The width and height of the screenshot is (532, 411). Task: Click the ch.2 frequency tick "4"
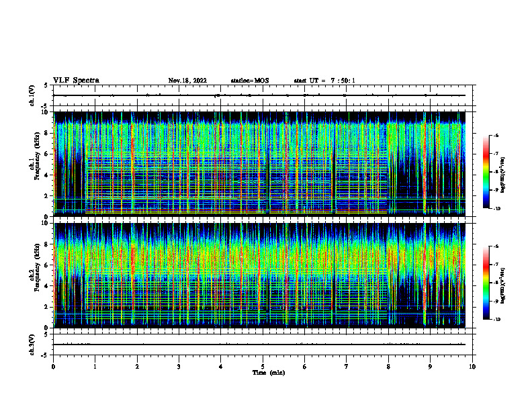[47, 286]
